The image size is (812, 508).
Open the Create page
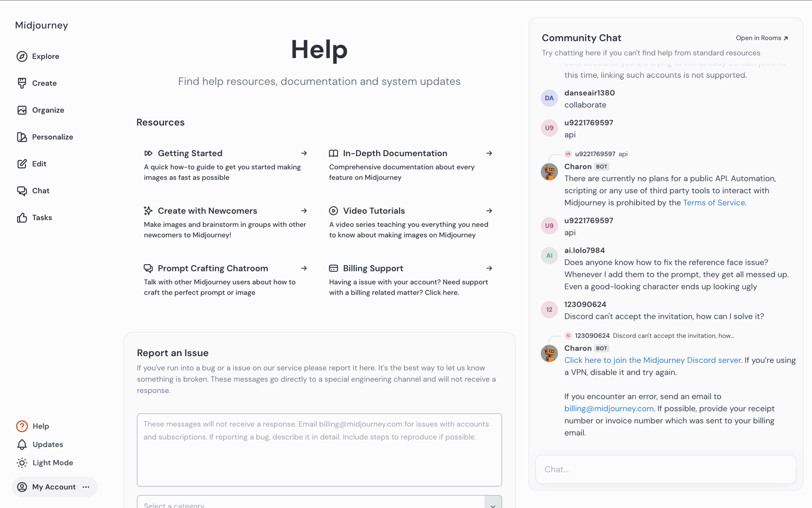[x=44, y=83]
